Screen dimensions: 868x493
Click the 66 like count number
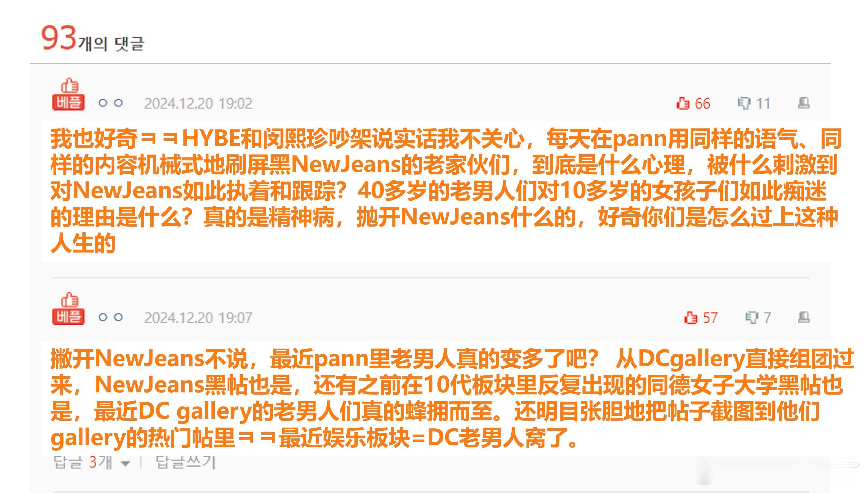(702, 104)
